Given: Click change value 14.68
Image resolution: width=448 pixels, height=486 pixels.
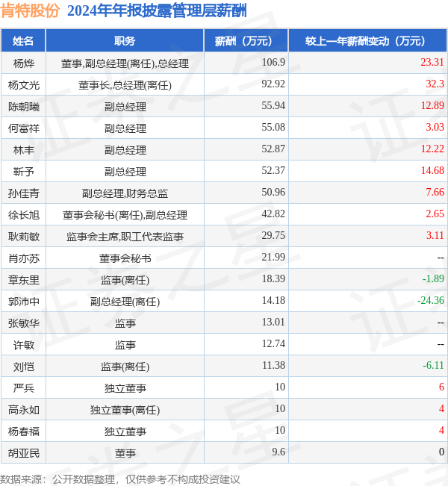Looking at the screenshot, I should [x=432, y=171].
